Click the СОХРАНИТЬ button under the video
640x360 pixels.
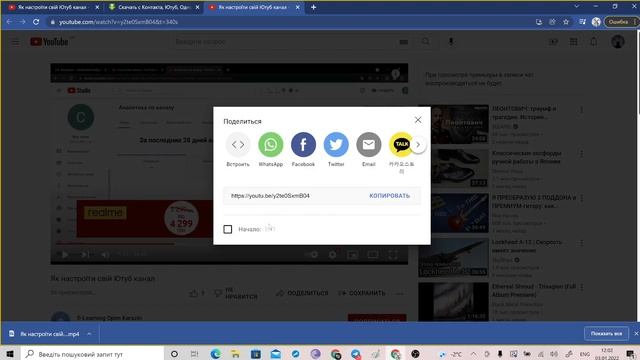[x=362, y=293]
